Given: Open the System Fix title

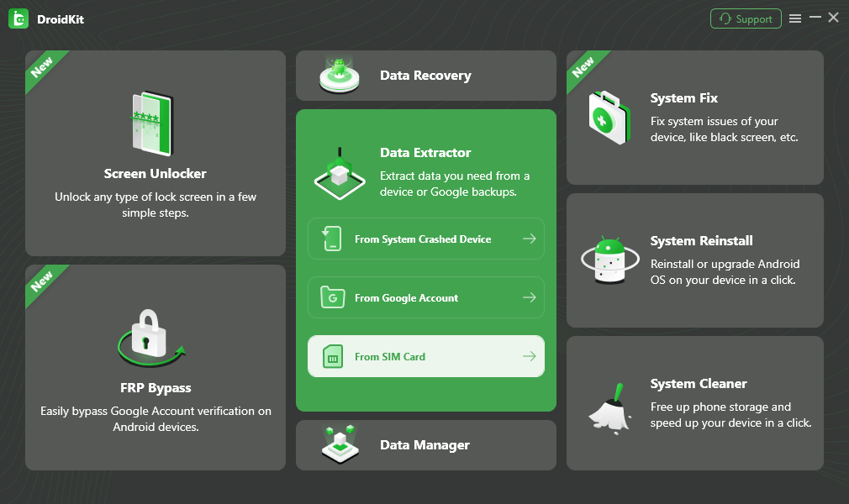Looking at the screenshot, I should (x=684, y=98).
